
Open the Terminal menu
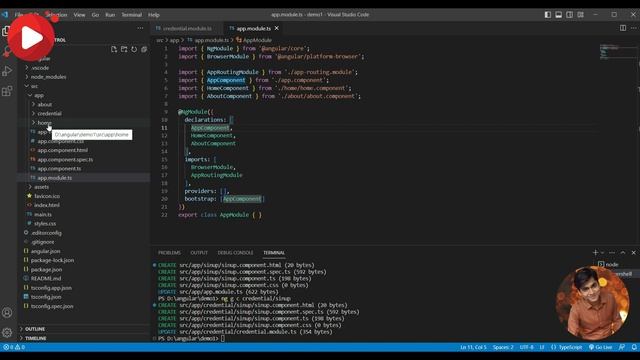pos(131,15)
